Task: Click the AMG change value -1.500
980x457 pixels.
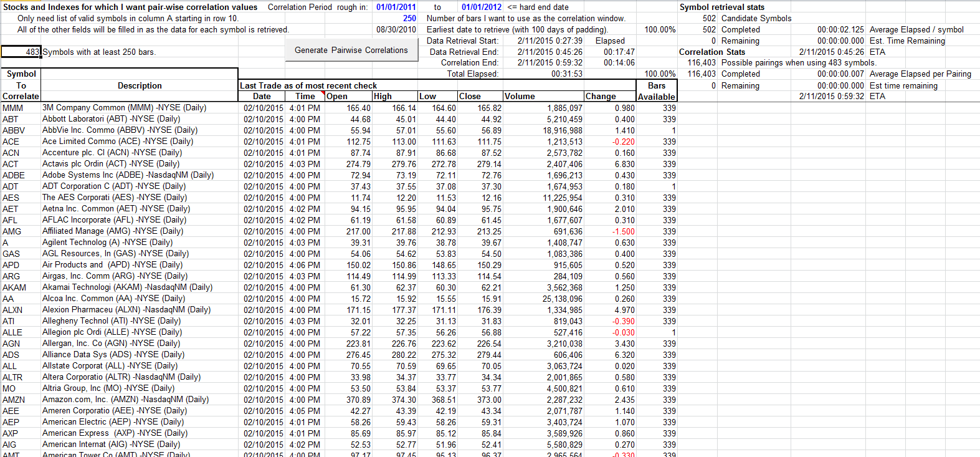Action: (x=623, y=231)
